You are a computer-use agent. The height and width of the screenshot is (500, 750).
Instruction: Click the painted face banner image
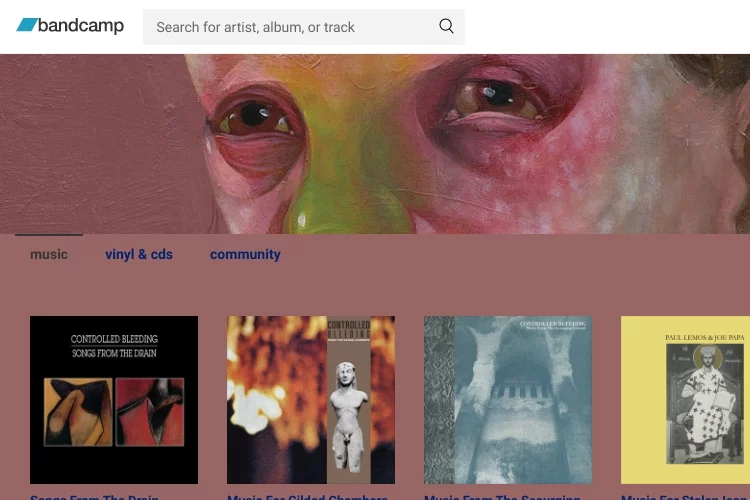375,144
